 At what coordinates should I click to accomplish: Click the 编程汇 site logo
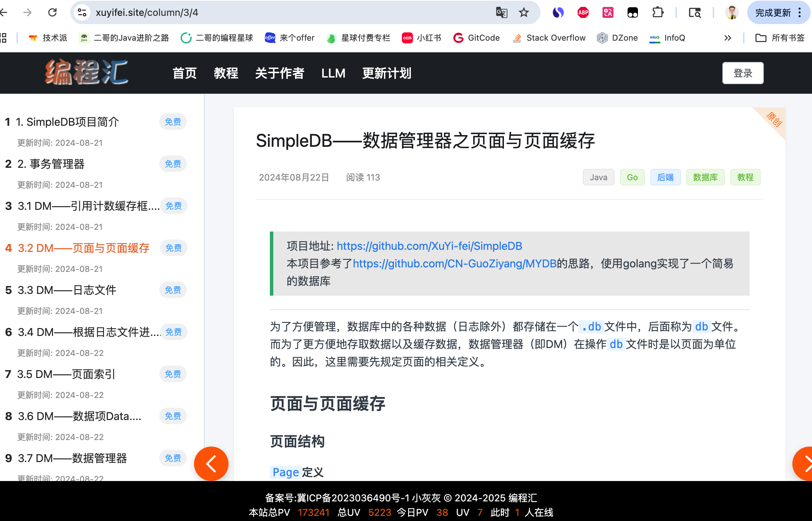(86, 72)
